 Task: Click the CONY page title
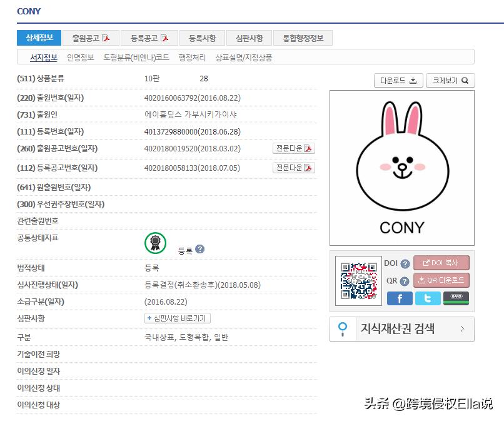tap(29, 11)
